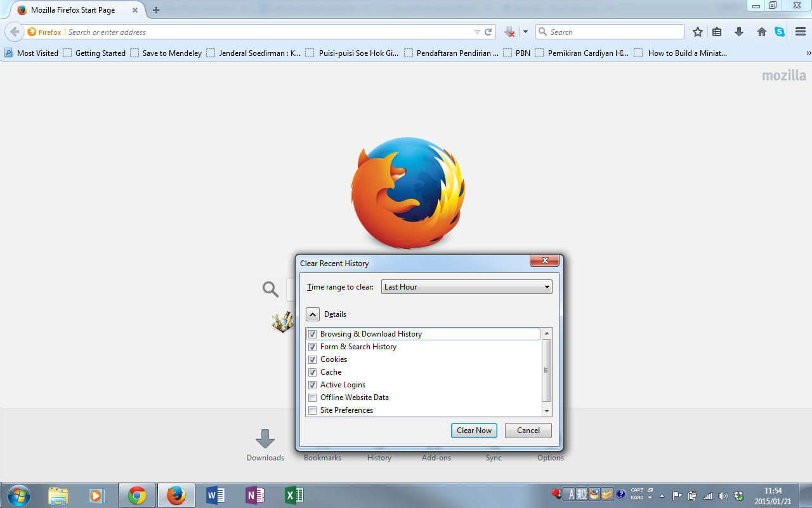Viewport: 812px width, 508px height.
Task: Click Cancel in Clear Recent History
Action: point(528,431)
